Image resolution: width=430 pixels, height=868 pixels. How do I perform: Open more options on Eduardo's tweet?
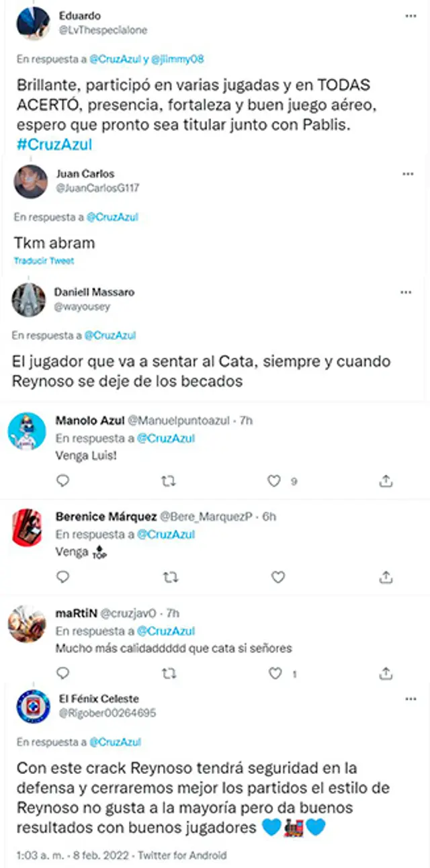(x=409, y=15)
